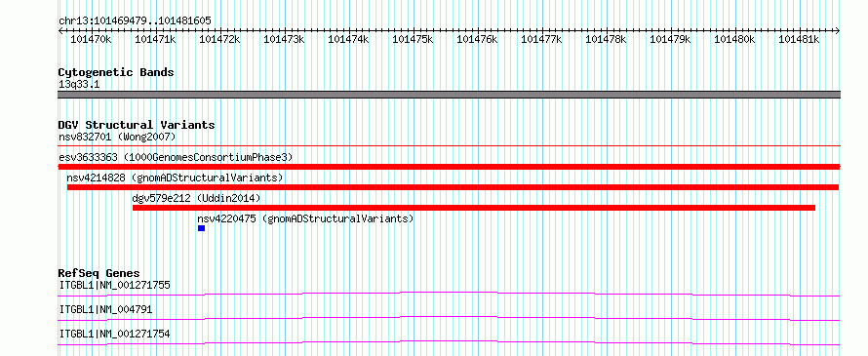This screenshot has width=868, height=356.
Task: Open the ITGBL1|NM_004791 transcript label
Action: pos(105,309)
